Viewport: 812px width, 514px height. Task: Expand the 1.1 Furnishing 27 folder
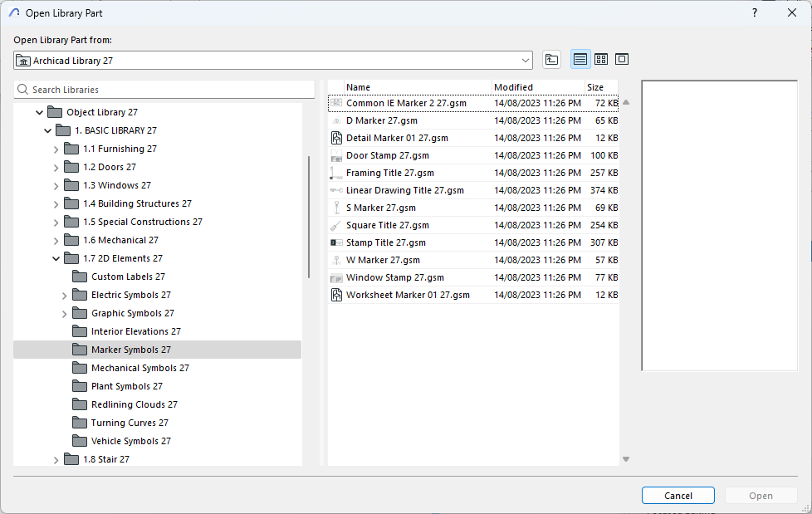pyautogui.click(x=56, y=149)
